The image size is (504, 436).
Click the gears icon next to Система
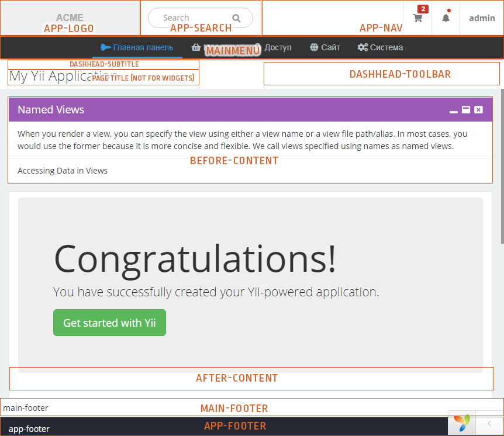pyautogui.click(x=363, y=47)
